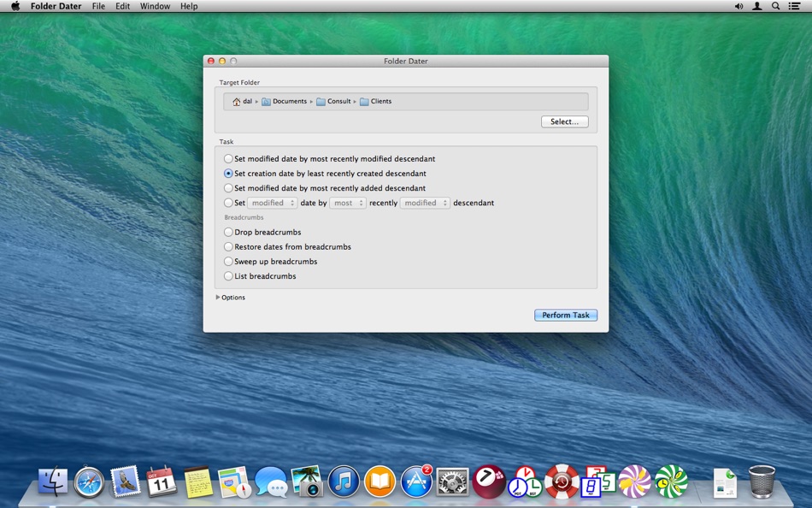812x508 pixels.
Task: Open Notification Center list icon
Action: (794, 6)
